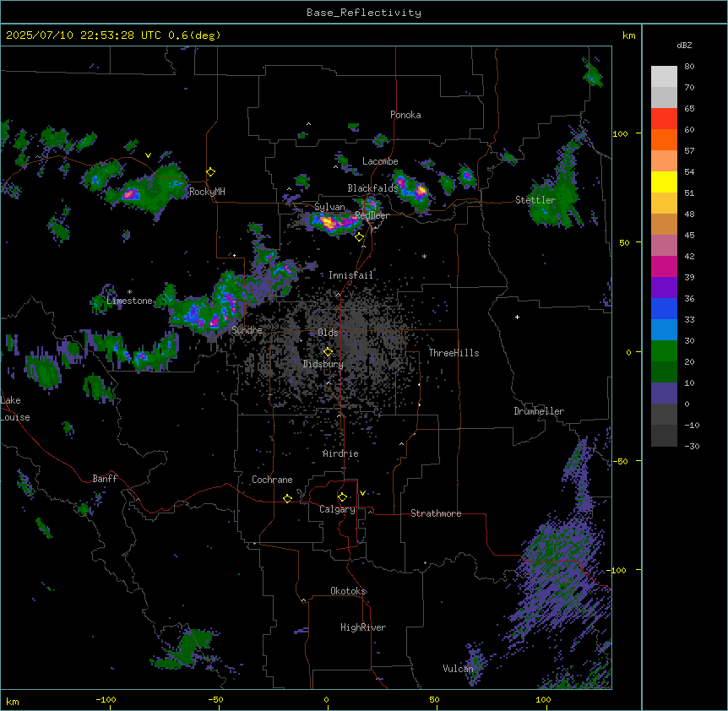Click the Blackfalds city label
Viewport: 728px width, 711px height.
click(x=372, y=188)
